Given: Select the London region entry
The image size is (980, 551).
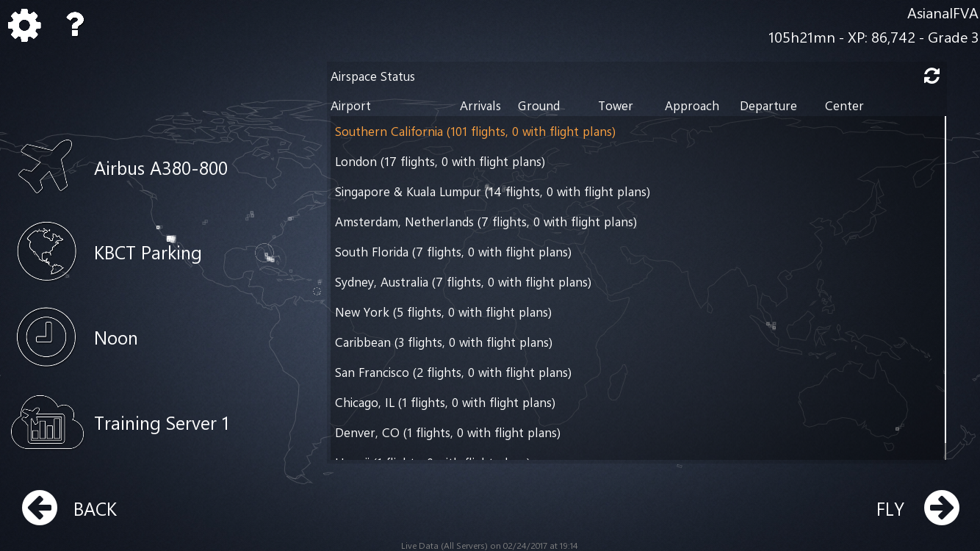Looking at the screenshot, I should point(636,162).
